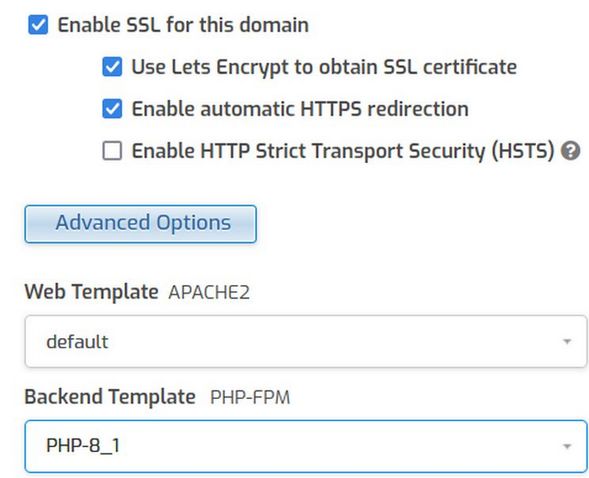Click the "Use Lets Encrypt to obtain SSL certificate" label
Screen dimensions: 589x478
point(324,68)
